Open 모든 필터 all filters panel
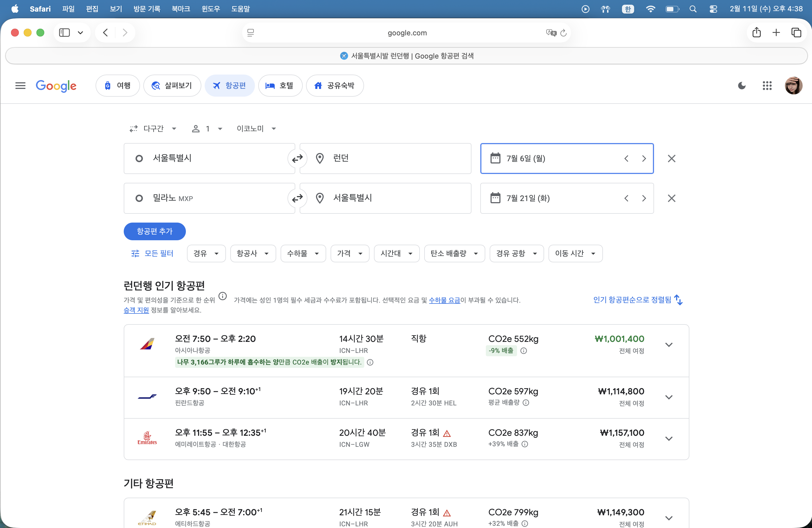This screenshot has height=528, width=812. [152, 254]
